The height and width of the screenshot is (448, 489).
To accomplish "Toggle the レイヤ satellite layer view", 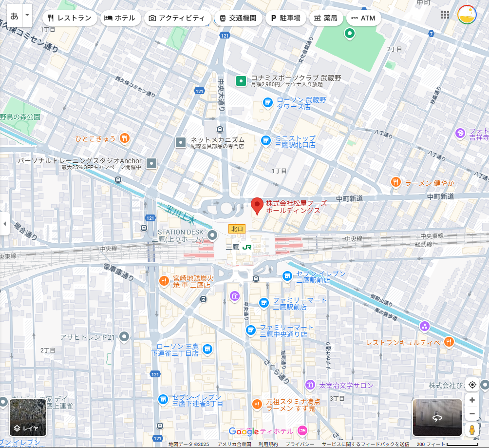I will (x=28, y=417).
